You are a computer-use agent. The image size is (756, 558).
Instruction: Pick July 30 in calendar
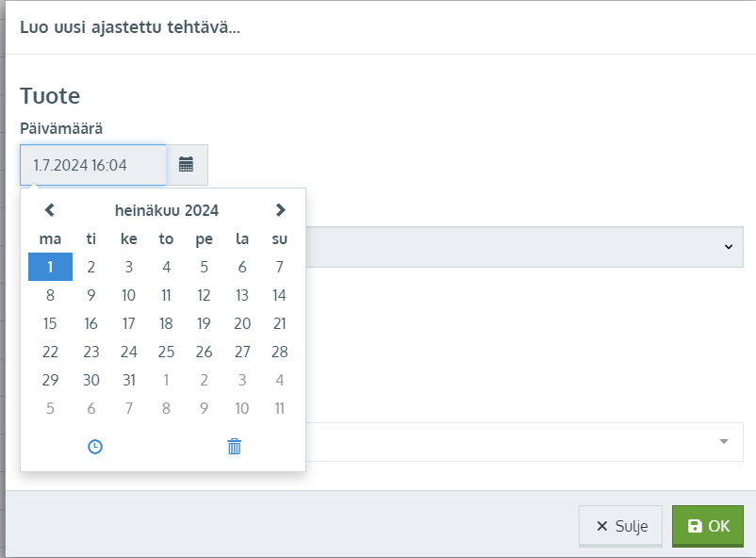click(91, 381)
